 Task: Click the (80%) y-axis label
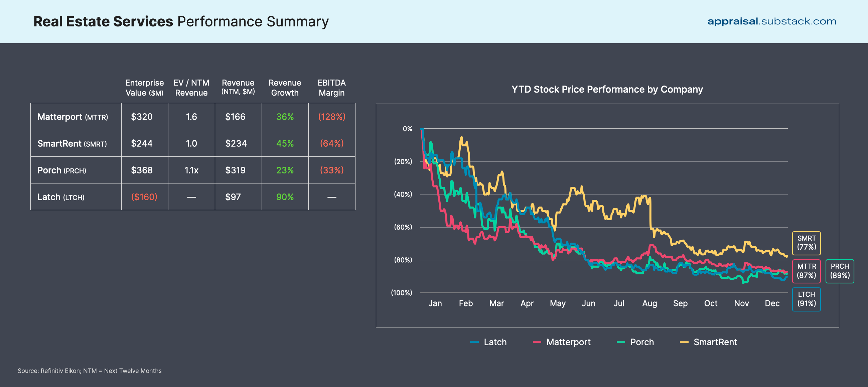pyautogui.click(x=403, y=260)
